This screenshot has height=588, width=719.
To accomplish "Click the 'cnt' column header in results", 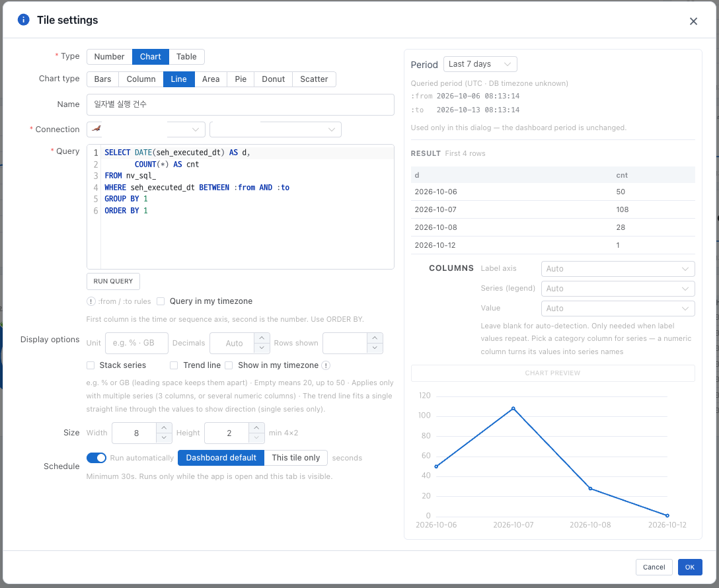I will point(622,175).
